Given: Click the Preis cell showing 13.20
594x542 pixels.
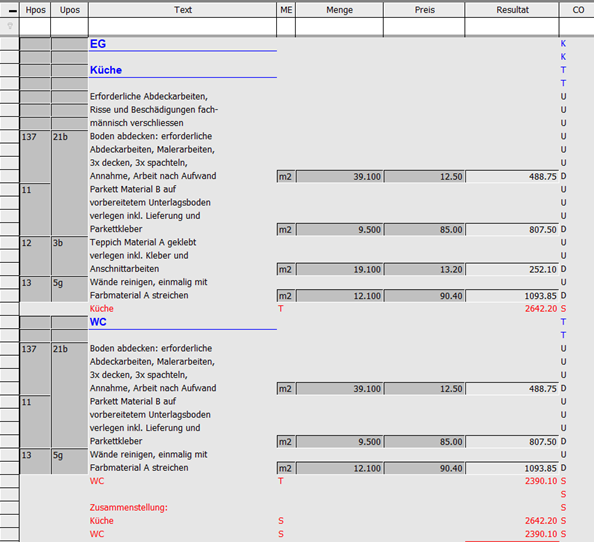Looking at the screenshot, I should point(424,269).
